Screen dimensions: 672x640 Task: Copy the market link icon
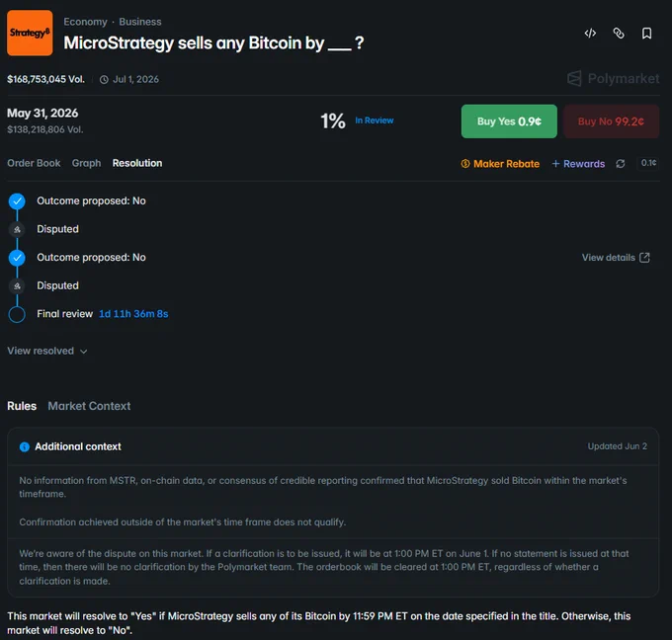tap(619, 33)
